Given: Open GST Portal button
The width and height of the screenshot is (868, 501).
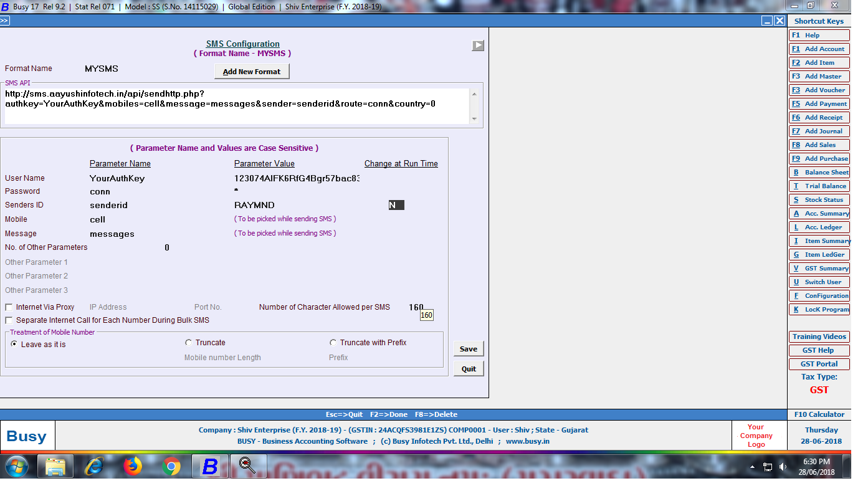Looking at the screenshot, I should click(819, 364).
